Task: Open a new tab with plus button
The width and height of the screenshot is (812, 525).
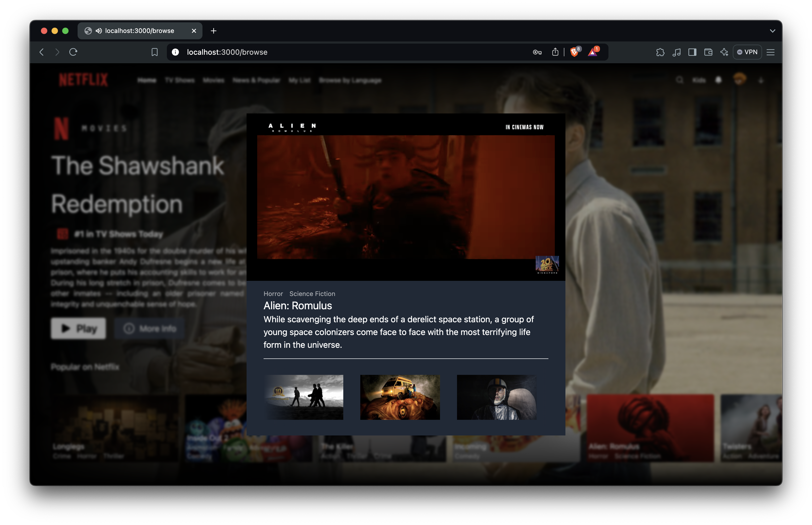Action: coord(214,31)
